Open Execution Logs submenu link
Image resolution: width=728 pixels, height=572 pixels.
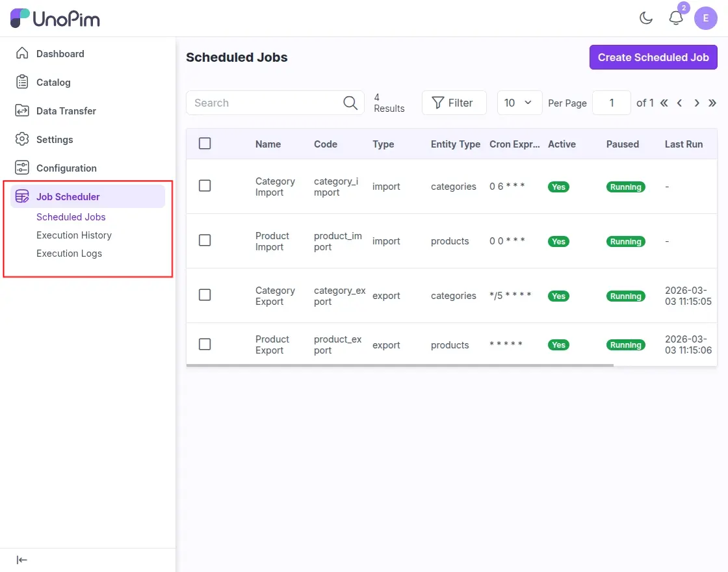point(69,253)
